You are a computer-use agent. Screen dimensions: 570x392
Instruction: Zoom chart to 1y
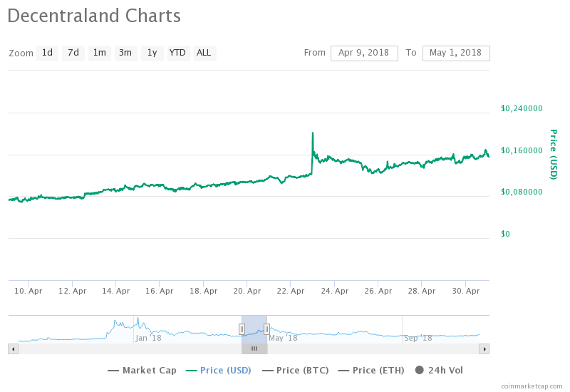point(152,53)
